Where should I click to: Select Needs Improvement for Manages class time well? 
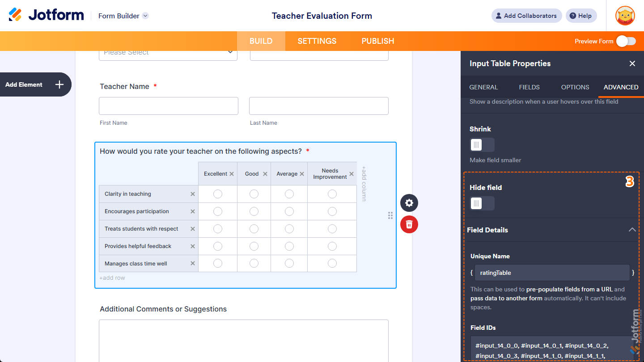[x=332, y=264]
